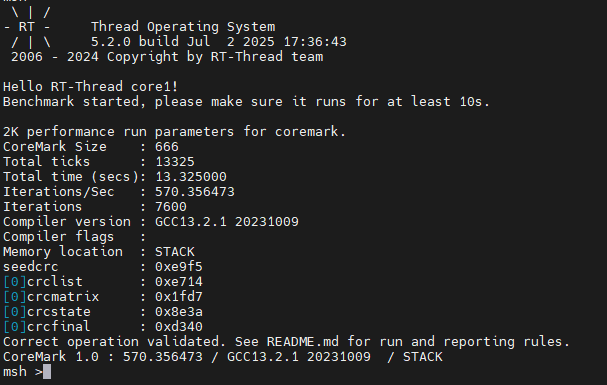Viewport: 607px width, 385px height.
Task: Click the crcfinal value 0xd340
Action: click(179, 327)
